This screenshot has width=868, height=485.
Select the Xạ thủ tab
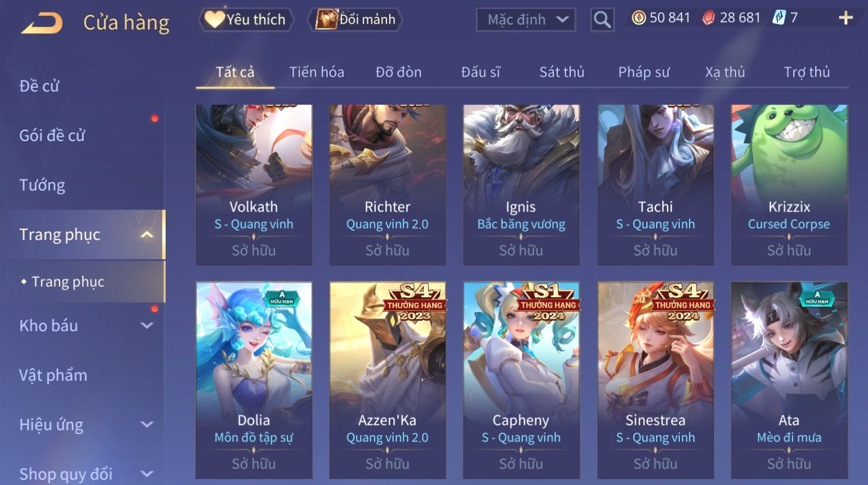pyautogui.click(x=725, y=72)
